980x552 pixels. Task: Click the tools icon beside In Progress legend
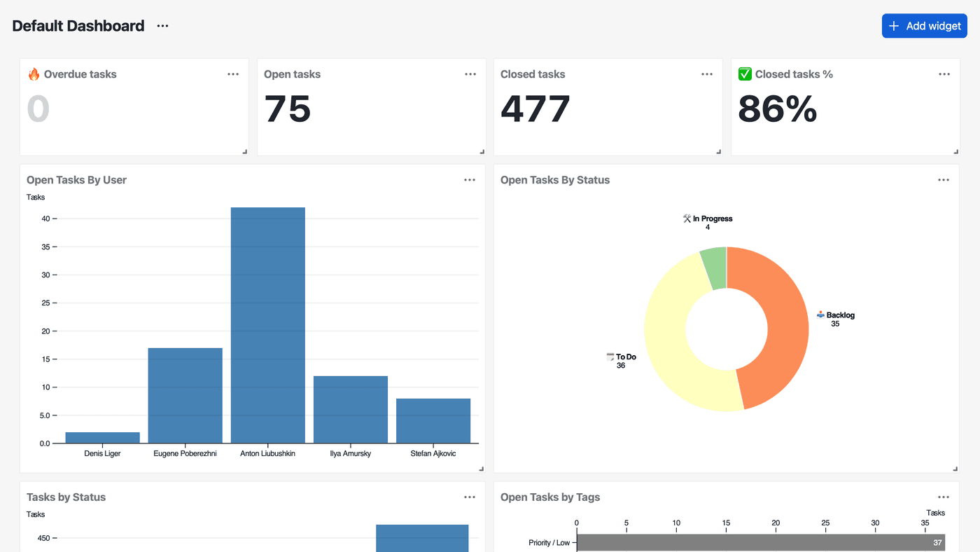pyautogui.click(x=686, y=218)
